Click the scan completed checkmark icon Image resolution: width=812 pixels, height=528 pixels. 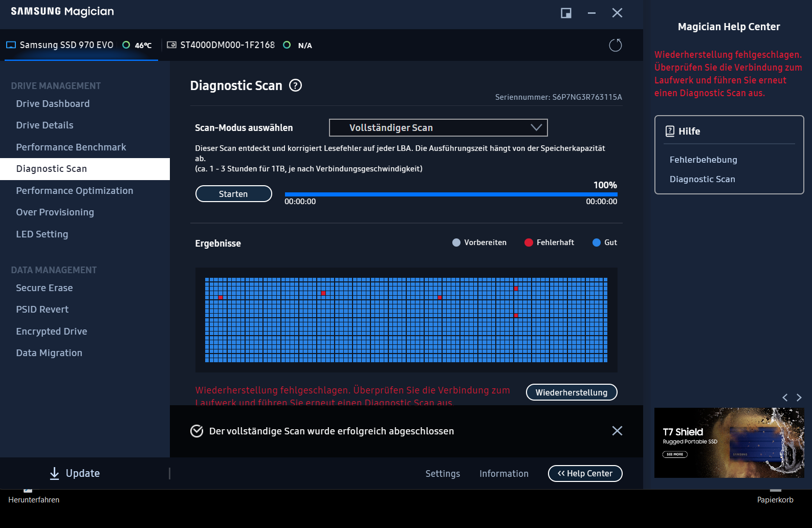196,431
